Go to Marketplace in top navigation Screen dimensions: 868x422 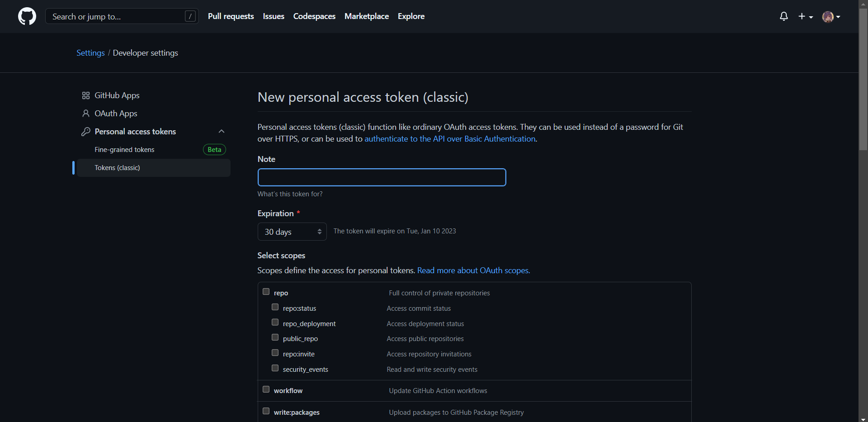point(367,16)
